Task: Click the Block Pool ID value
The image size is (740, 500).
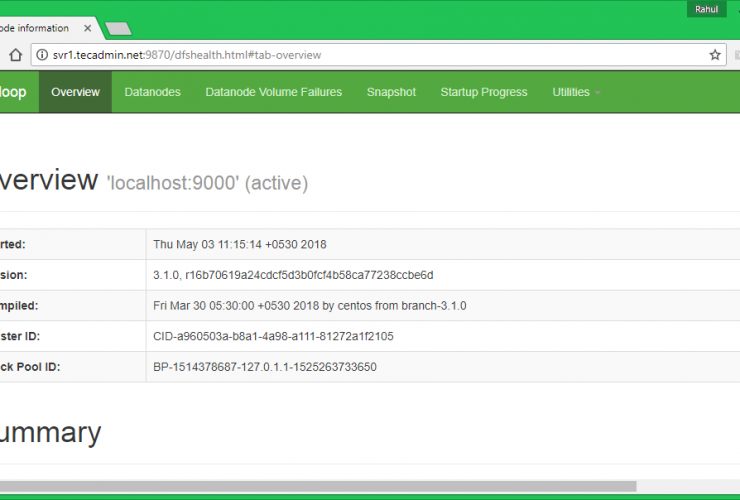Action: (x=264, y=367)
